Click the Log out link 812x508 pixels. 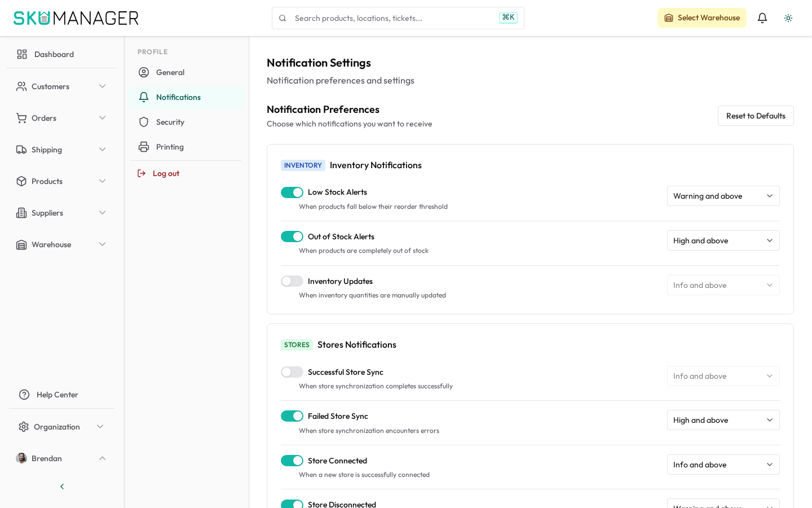pos(166,173)
